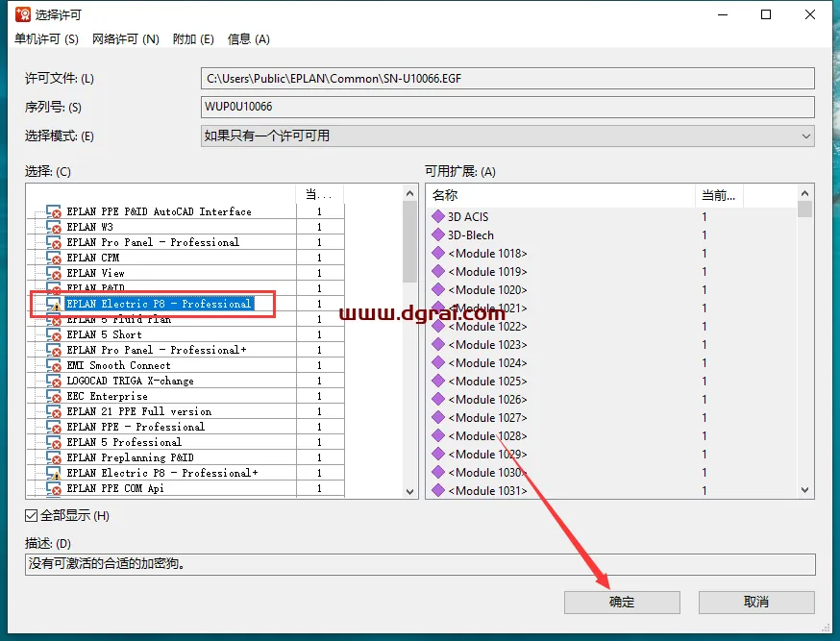Screen dimensions: 840x641
Task: Click the EPLAN Preplanning P&ID icon
Action: click(54, 457)
